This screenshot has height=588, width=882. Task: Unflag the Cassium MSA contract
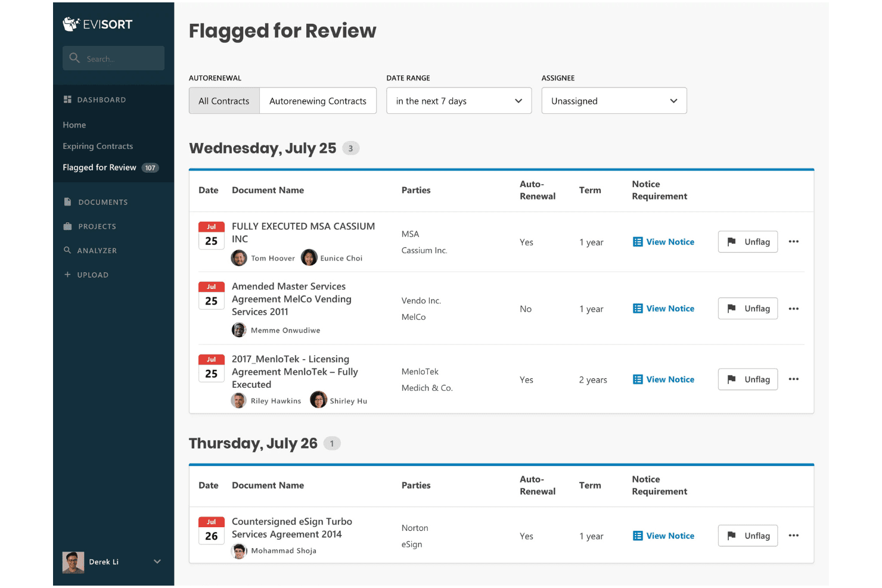coord(748,241)
